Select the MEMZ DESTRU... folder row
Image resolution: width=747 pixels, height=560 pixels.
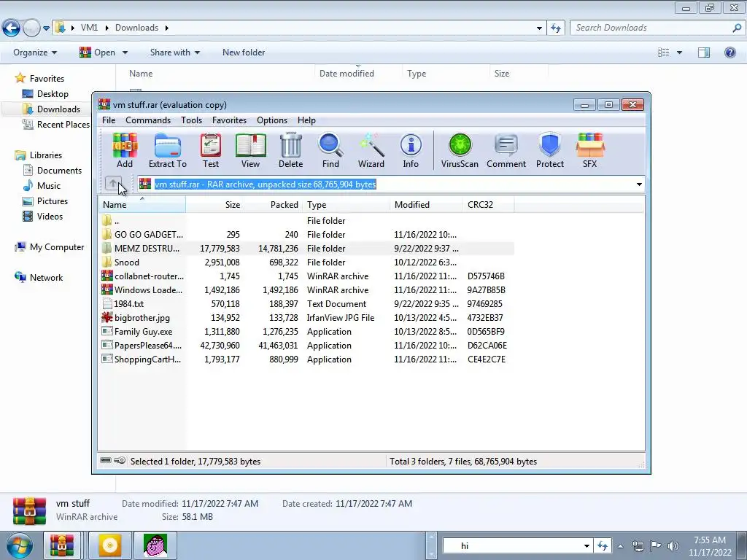pos(306,248)
